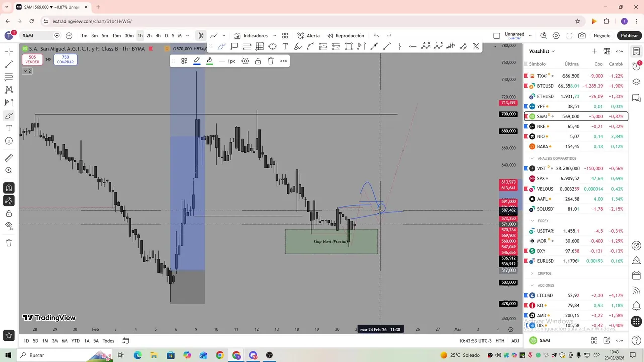Collapse the FOREX watchlist section
This screenshot has width=644, height=362.
pos(532,221)
